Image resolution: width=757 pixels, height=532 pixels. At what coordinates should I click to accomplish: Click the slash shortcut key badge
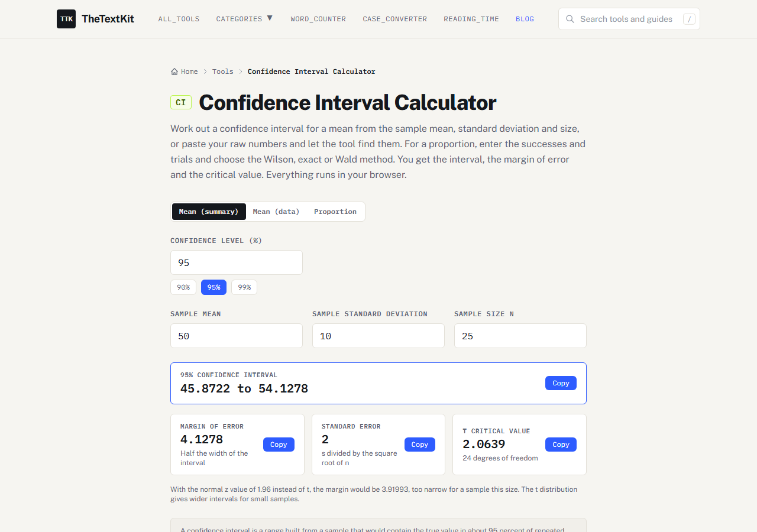[689, 19]
